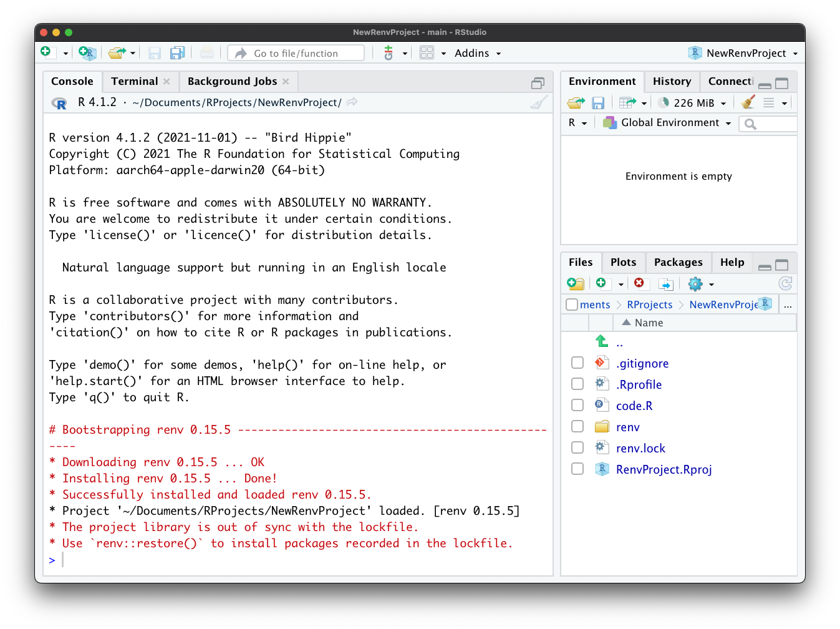The image size is (840, 629).
Task: Select the code.R checkbox
Action: (x=577, y=406)
